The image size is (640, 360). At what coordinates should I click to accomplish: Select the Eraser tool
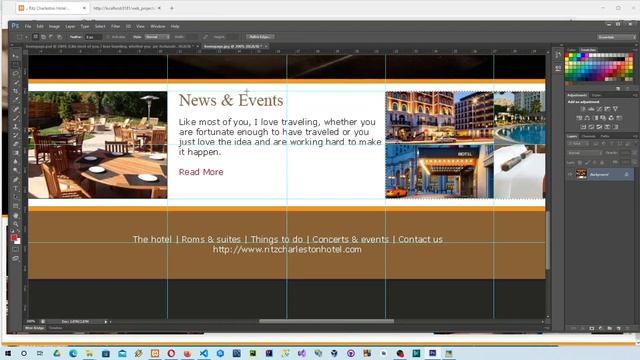[16, 144]
